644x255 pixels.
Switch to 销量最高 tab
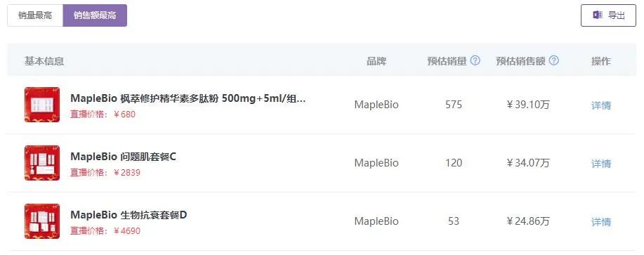click(35, 15)
